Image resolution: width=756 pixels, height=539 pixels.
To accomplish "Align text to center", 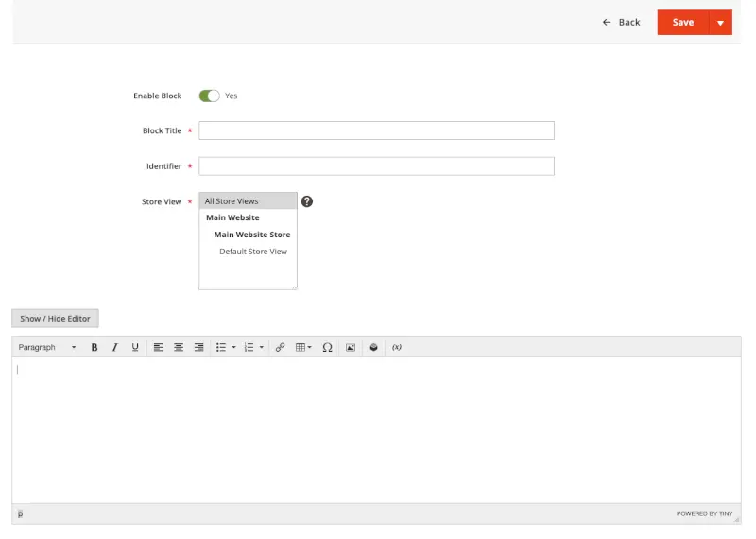I will pos(179,347).
